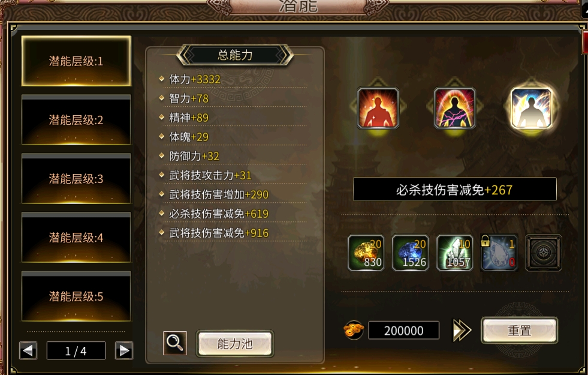Open the magnifier search icon
Screen dimensions: 588x375
[x=175, y=343]
